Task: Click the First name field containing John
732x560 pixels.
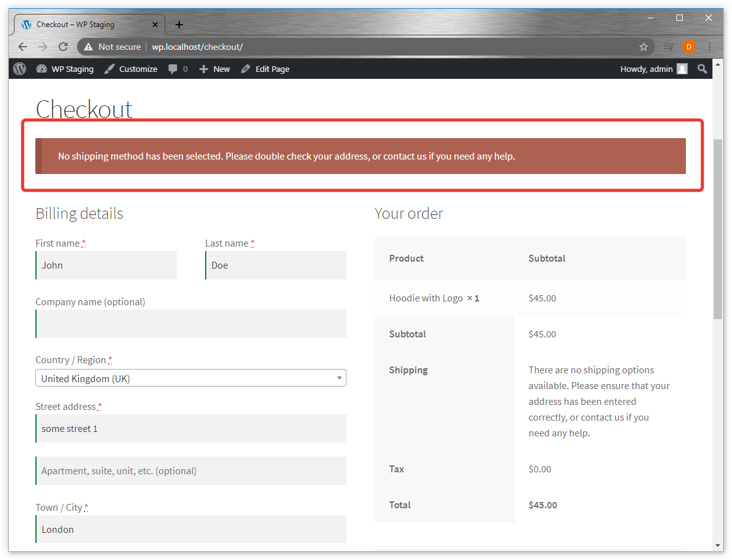Action: click(x=106, y=265)
